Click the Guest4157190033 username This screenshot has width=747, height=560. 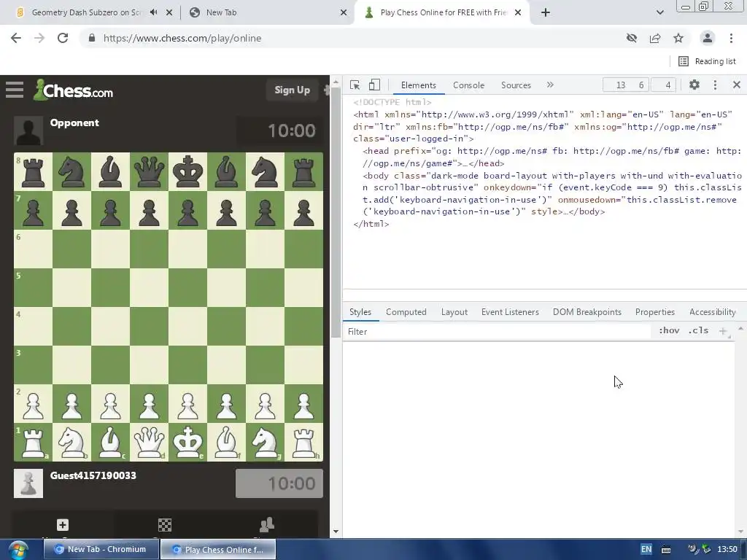click(x=93, y=475)
